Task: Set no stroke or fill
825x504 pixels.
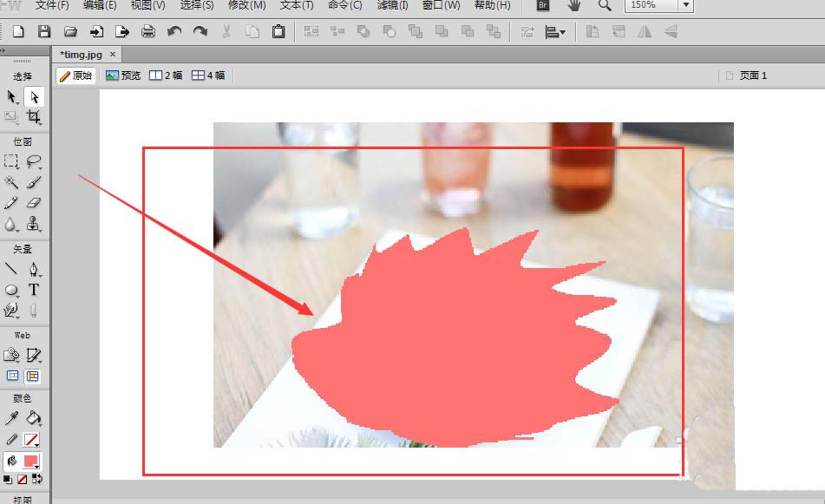Action: click(x=22, y=479)
